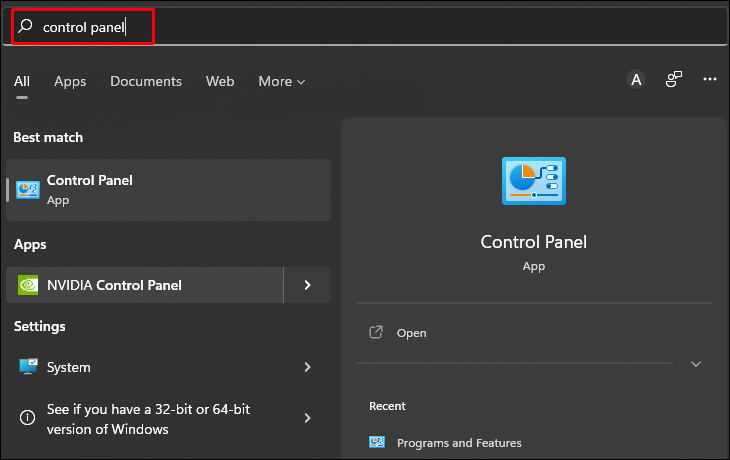Click the search magnifier icon
Screen dimensions: 730x460
click(x=26, y=27)
